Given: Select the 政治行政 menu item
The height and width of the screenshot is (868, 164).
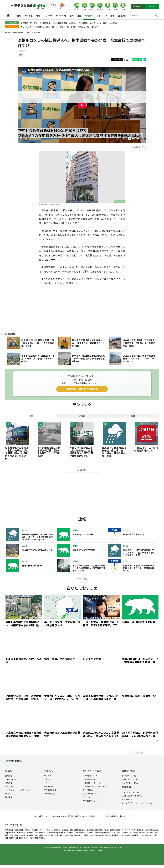Looking at the screenshot, I should click(x=89, y=16).
